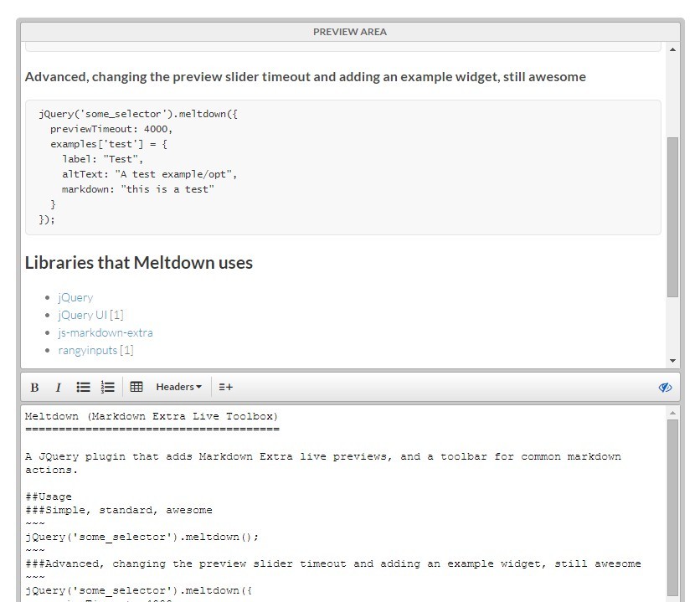This screenshot has height=602, width=700.
Task: Insert a numbered ordered list
Action: (107, 387)
